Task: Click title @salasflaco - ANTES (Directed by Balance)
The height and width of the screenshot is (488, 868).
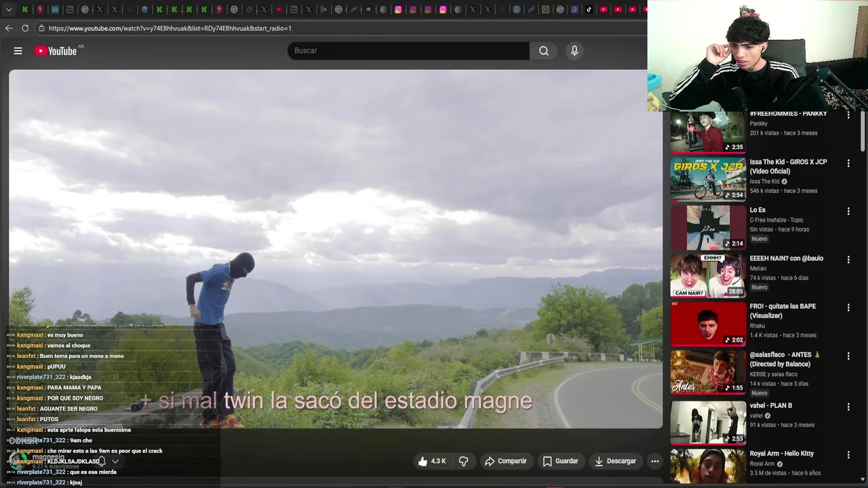Action: coord(785,359)
